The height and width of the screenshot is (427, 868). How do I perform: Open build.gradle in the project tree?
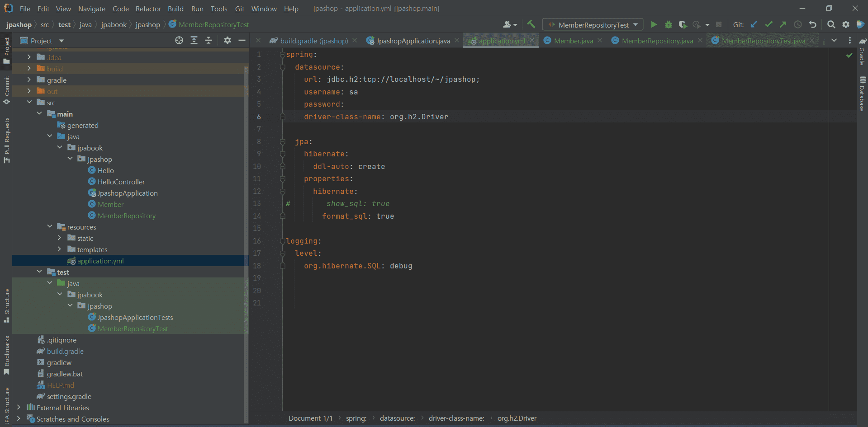tap(65, 352)
